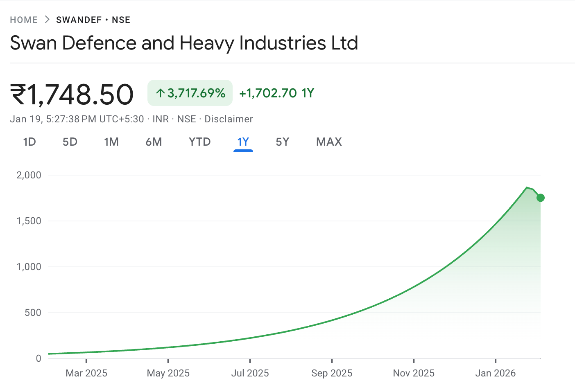Click the ₹1,748.50 price value
This screenshot has height=392, width=575.
coord(72,95)
